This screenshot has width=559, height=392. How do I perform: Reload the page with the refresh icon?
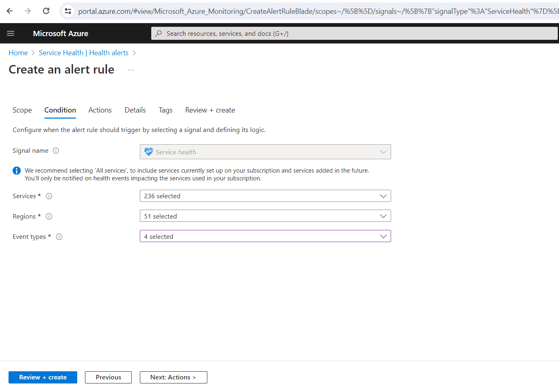pos(46,11)
